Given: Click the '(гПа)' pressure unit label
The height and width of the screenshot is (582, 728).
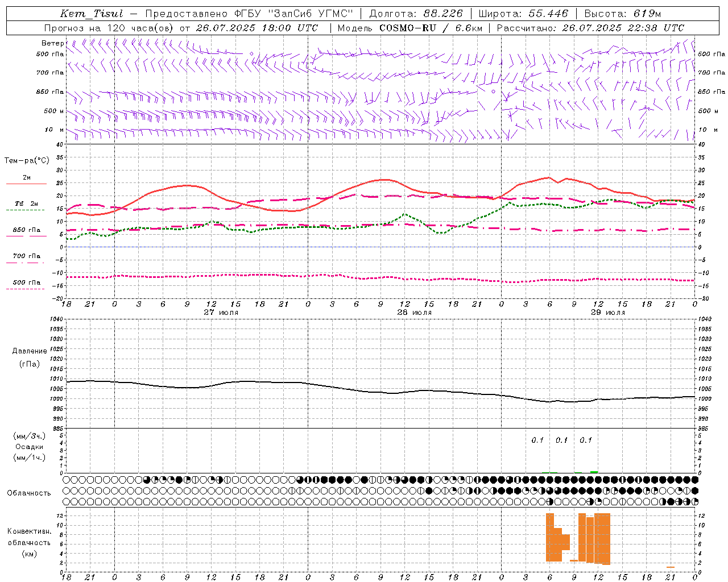Looking at the screenshot, I should click(30, 364).
